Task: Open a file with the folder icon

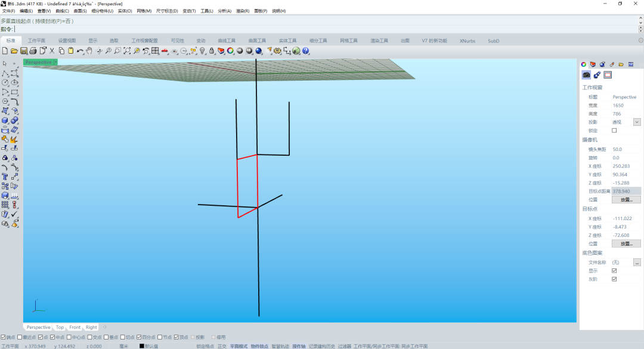Action: [14, 51]
